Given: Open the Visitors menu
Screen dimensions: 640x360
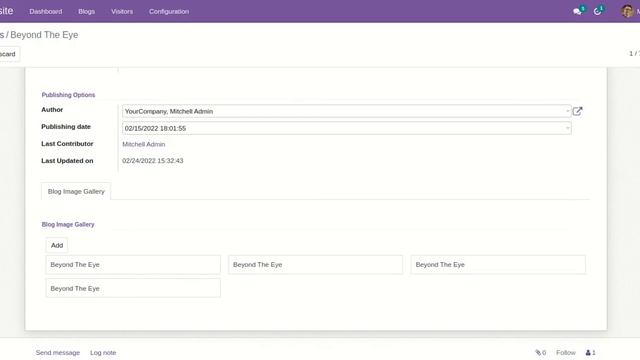Looking at the screenshot, I should pyautogui.click(x=122, y=11).
